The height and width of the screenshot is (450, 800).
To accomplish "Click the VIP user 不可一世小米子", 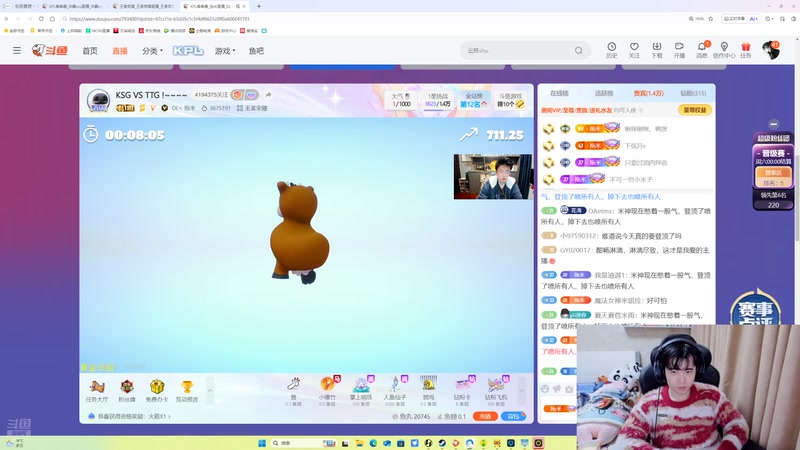I will 631,180.
